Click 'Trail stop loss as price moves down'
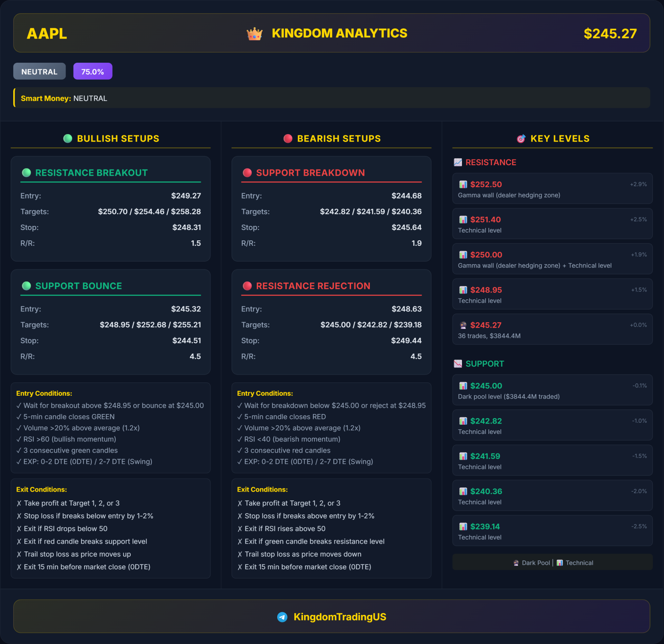The width and height of the screenshot is (664, 644). pos(299,554)
